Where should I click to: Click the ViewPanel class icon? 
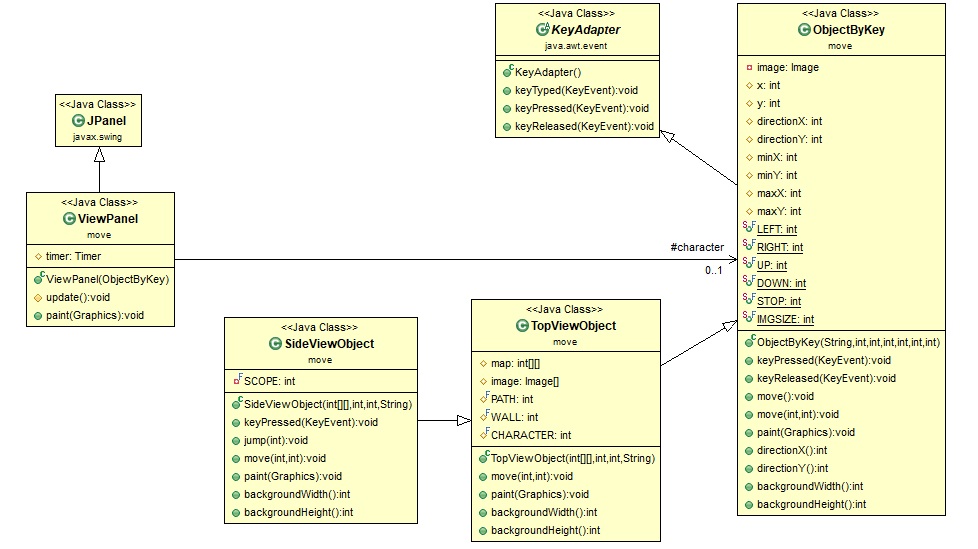(x=69, y=218)
